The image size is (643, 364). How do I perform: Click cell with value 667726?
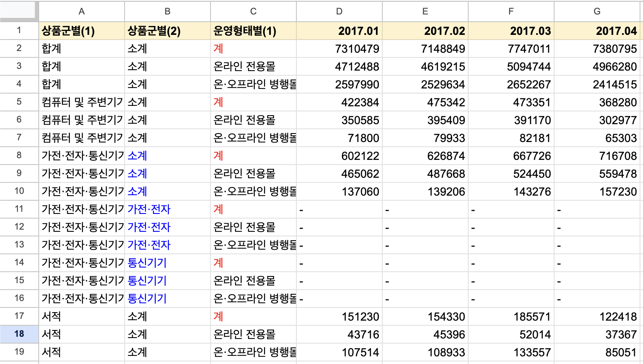point(511,156)
